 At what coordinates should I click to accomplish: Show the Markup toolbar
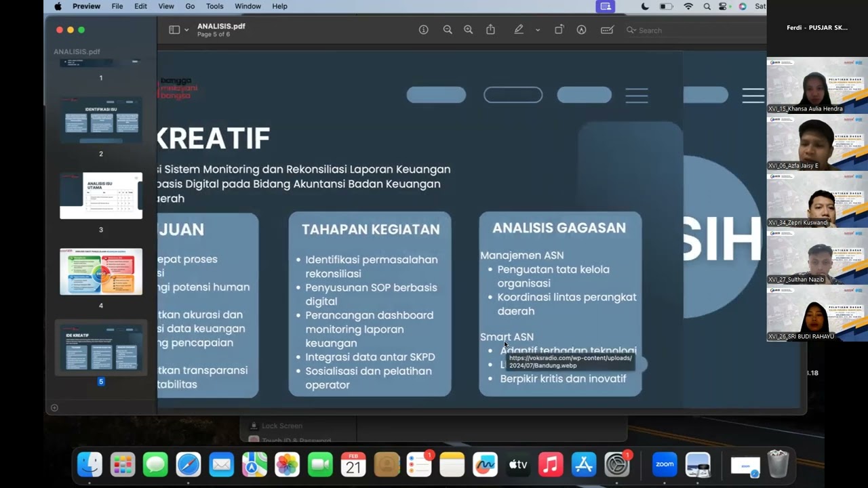tap(581, 30)
